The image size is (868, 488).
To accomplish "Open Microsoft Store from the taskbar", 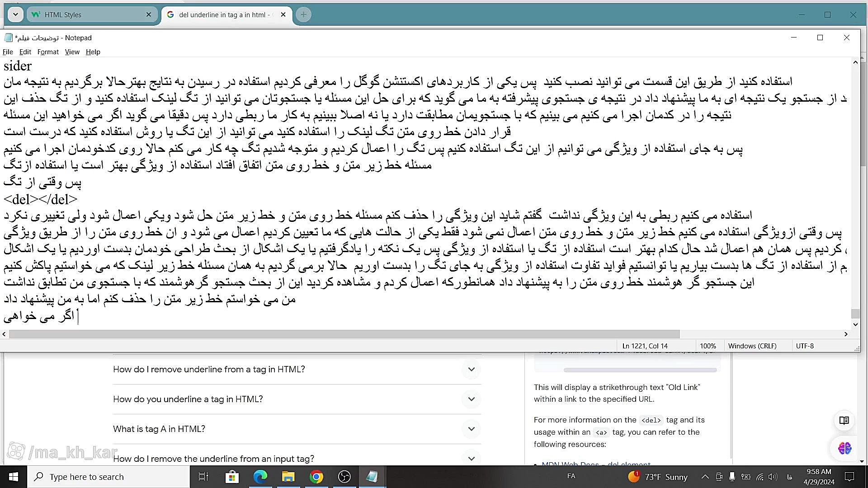I will [232, 477].
